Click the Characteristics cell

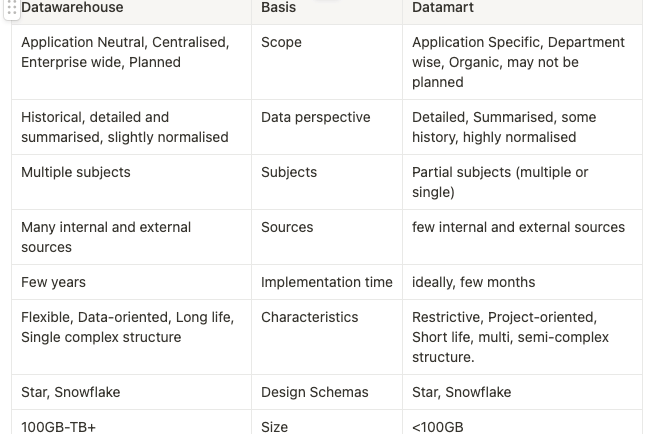[327, 337]
